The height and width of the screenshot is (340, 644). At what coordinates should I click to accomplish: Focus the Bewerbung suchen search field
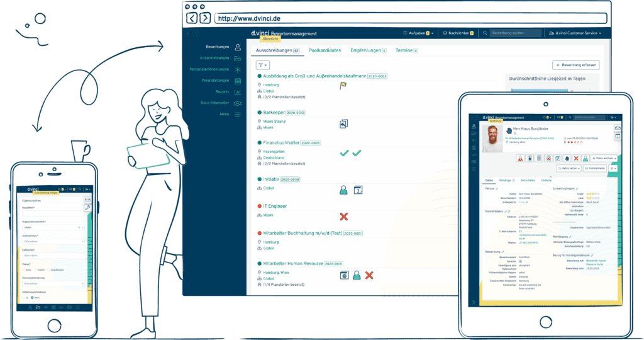[516, 33]
